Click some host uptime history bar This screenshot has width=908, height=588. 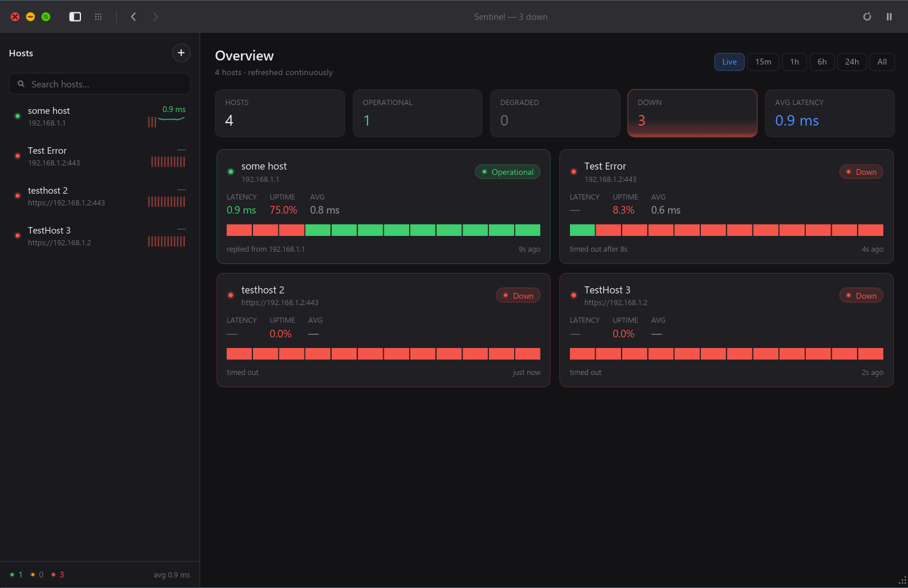[383, 230]
